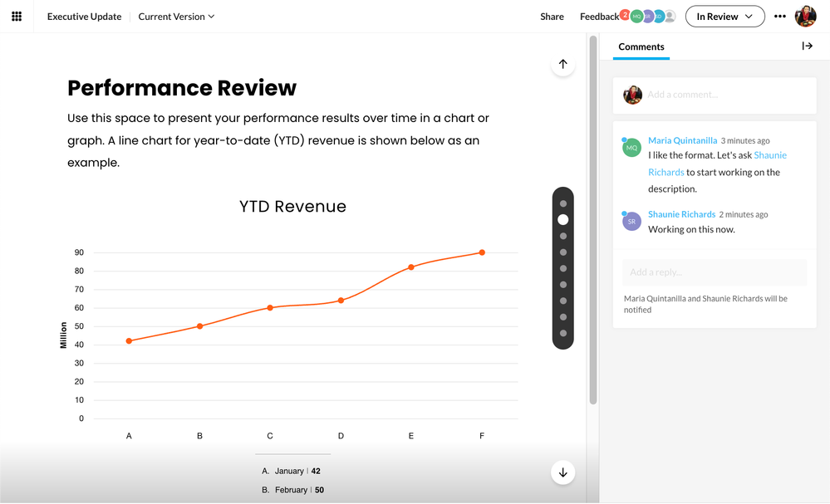Screen dimensions: 830x504
Task: Go to previous slide with up arrow
Action: pyautogui.click(x=562, y=64)
